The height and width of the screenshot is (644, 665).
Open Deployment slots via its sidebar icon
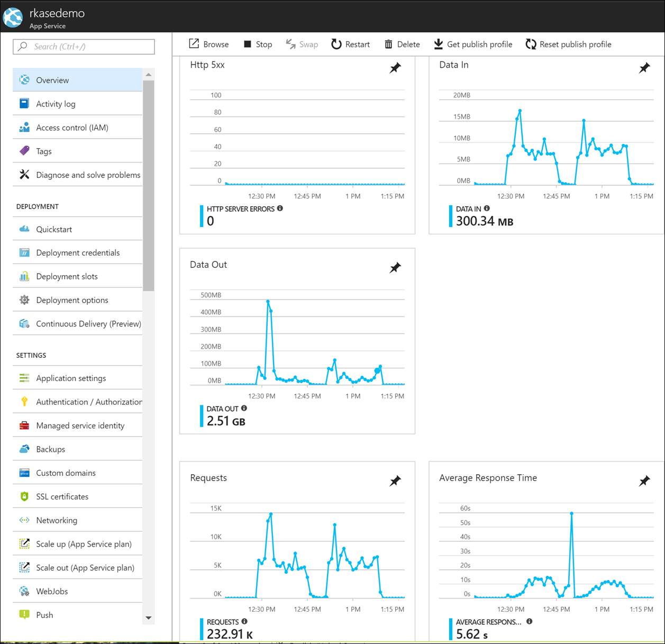(24, 276)
